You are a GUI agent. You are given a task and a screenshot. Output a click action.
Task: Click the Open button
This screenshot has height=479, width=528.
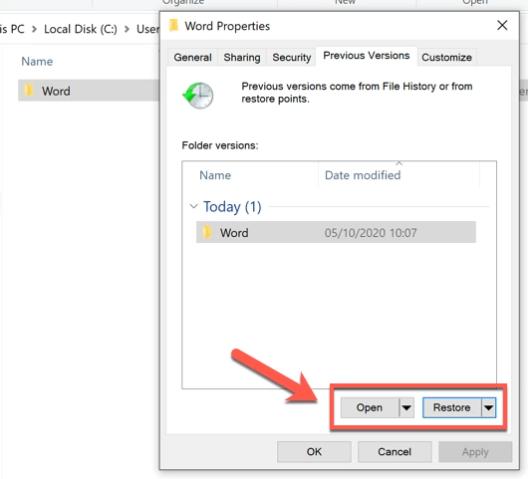pos(369,408)
